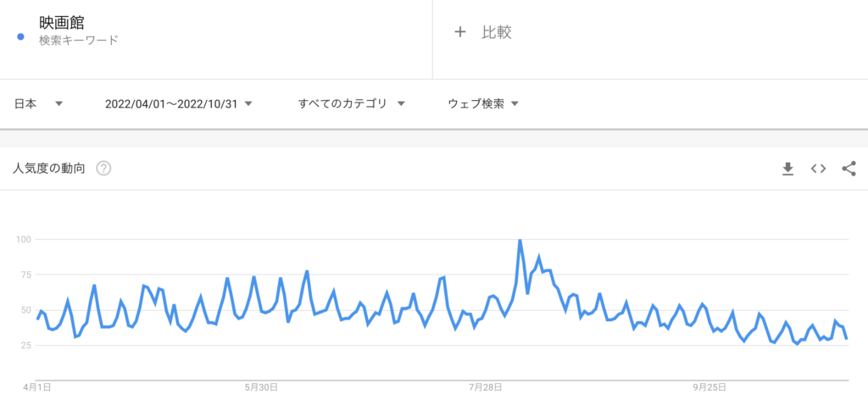Open the help question mark beside 人気度の動向
The height and width of the screenshot is (411, 868).
click(103, 168)
